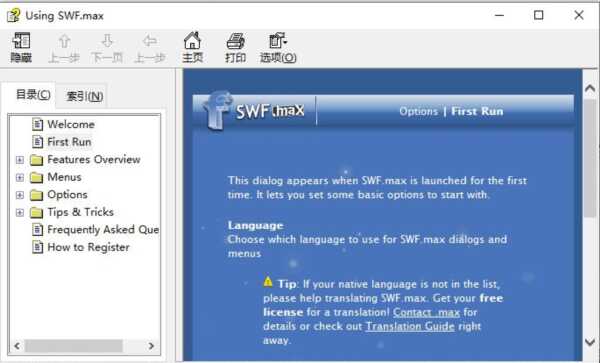Click the First Run title in the header

click(477, 111)
